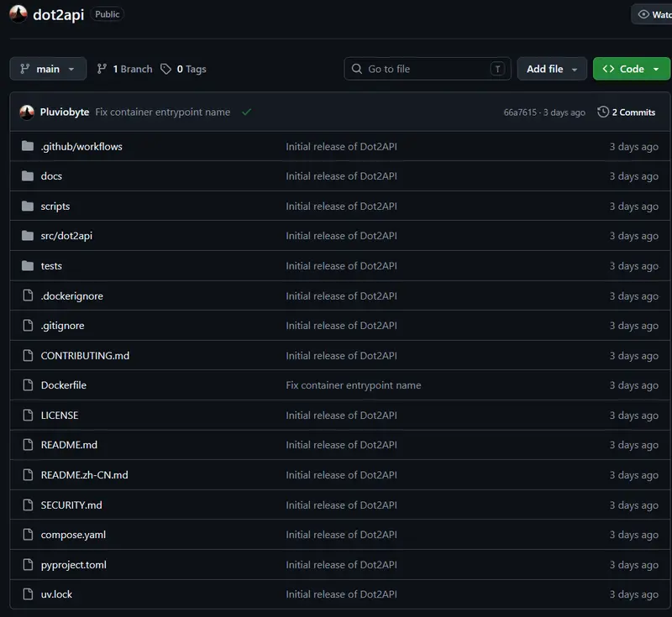Open the scripts folder

(x=55, y=207)
